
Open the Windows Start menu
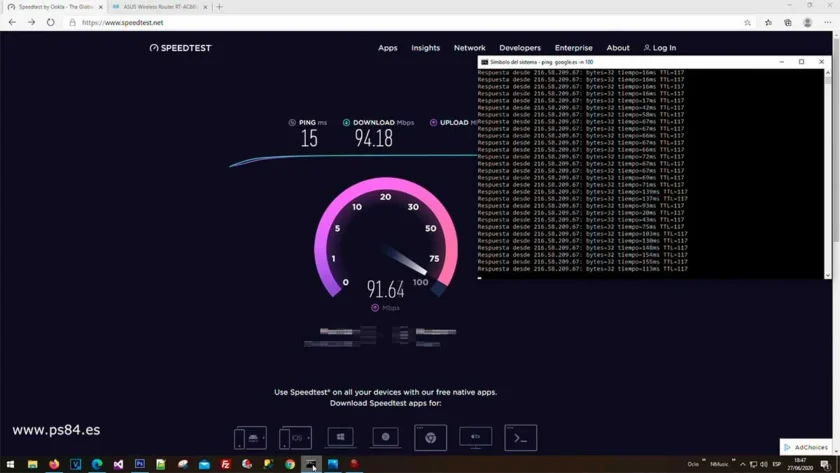click(x=10, y=464)
